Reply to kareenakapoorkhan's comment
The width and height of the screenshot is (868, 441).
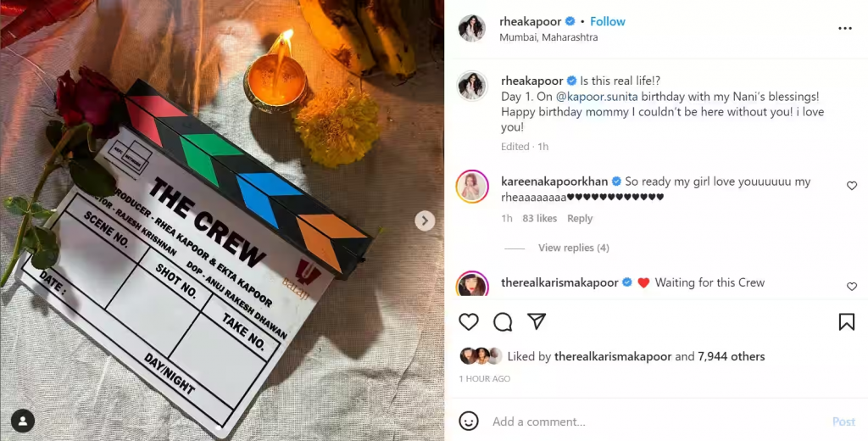[x=580, y=218]
